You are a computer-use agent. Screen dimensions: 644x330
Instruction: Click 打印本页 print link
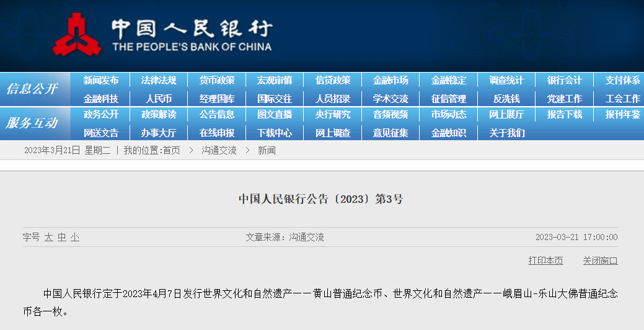pos(545,261)
